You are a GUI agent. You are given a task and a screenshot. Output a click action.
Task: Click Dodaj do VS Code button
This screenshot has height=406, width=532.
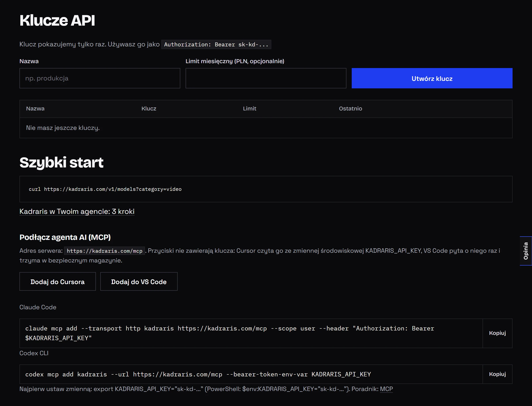point(139,282)
